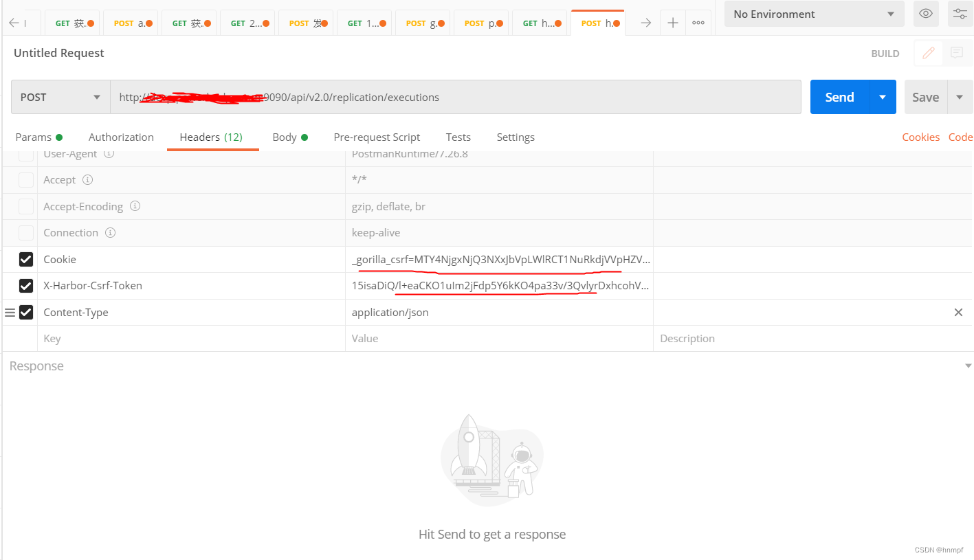Click the back arrow beside tabs
Image resolution: width=974 pixels, height=560 pixels.
pos(14,22)
